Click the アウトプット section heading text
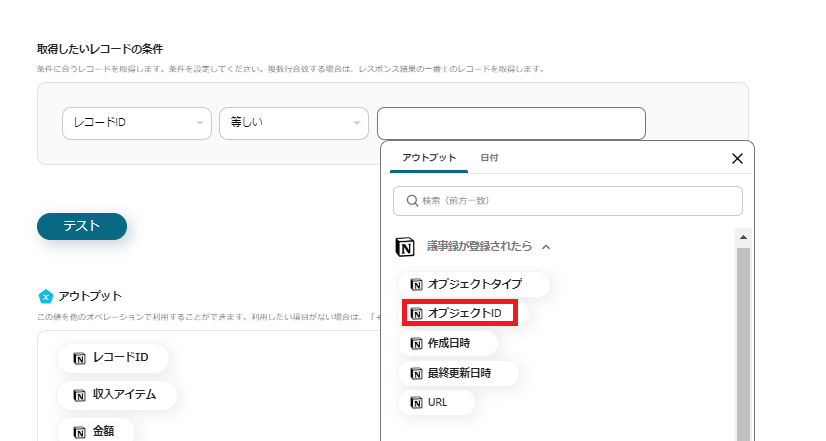This screenshot has height=441, width=826. (90, 296)
